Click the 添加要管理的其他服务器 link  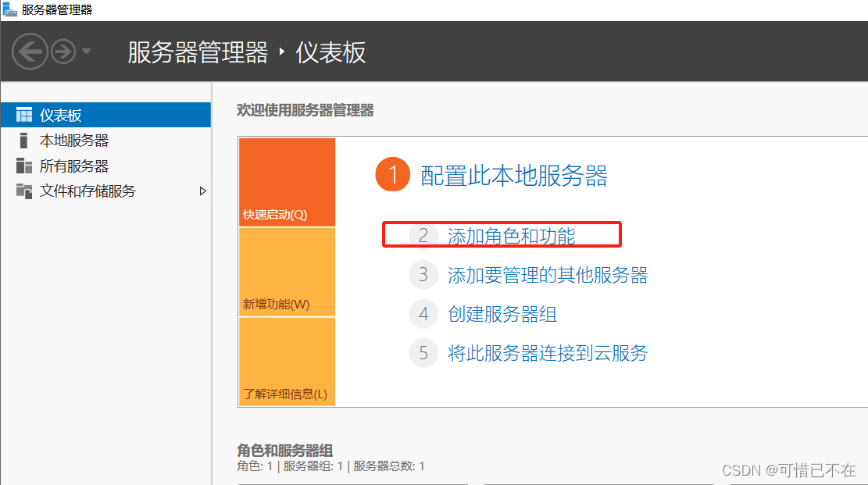(x=548, y=275)
